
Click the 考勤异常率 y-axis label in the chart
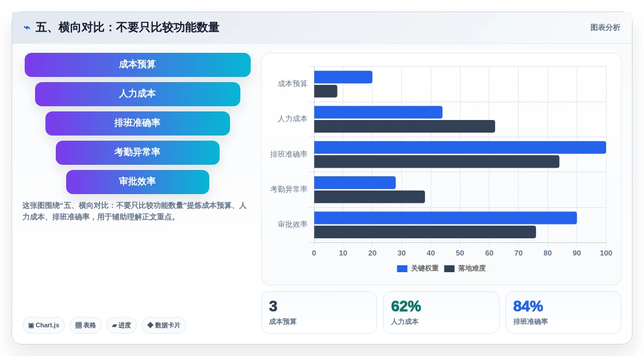(x=289, y=189)
